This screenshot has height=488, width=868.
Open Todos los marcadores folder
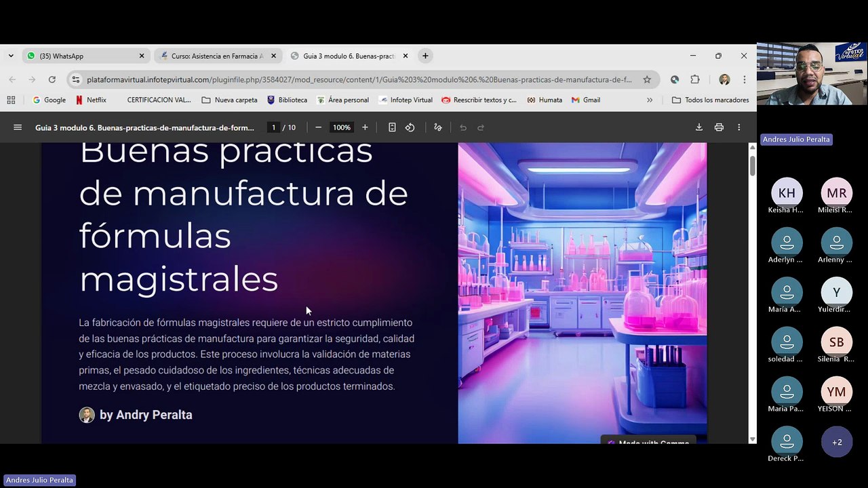point(710,100)
